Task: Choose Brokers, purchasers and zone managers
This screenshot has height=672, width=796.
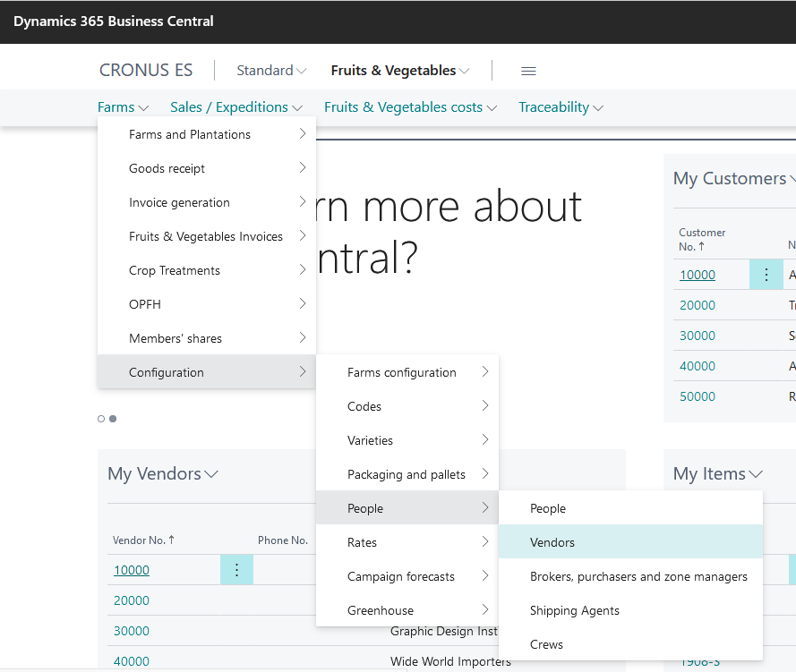Action: [x=630, y=576]
